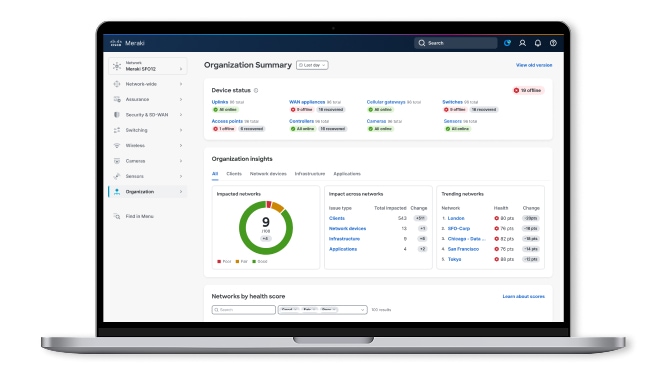The height and width of the screenshot is (375, 666).
Task: Expand the Organization menu chevron
Action: click(181, 192)
